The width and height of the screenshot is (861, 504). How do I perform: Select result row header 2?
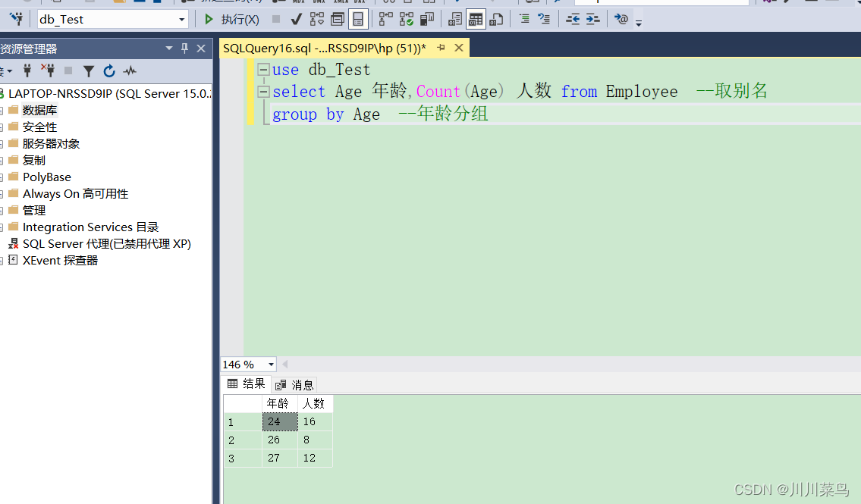(243, 440)
